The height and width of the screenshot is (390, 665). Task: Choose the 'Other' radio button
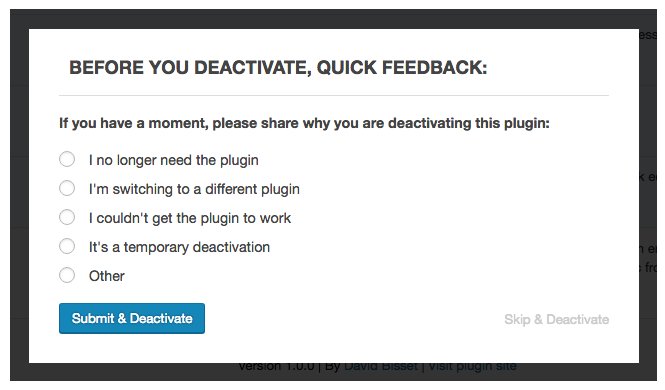click(67, 275)
